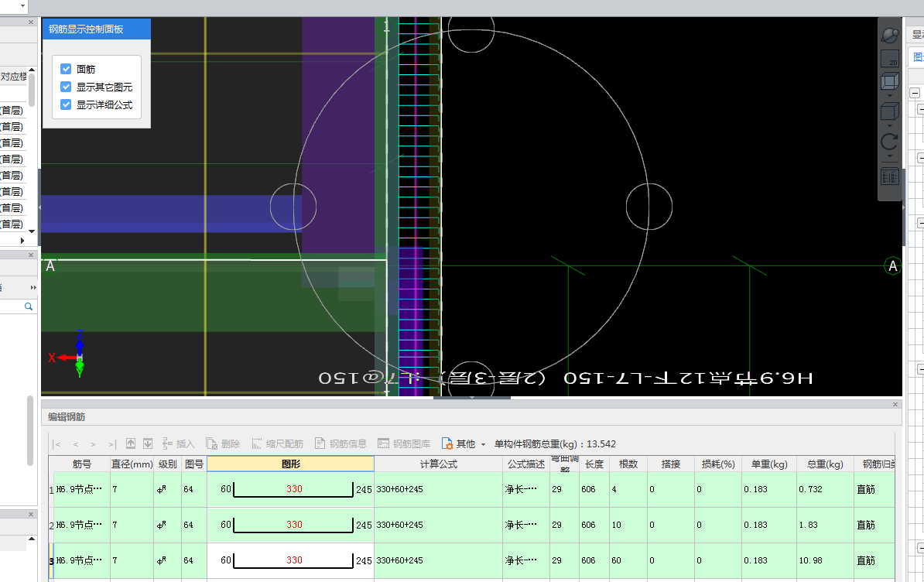Select 损耗(%) column header

[717, 464]
